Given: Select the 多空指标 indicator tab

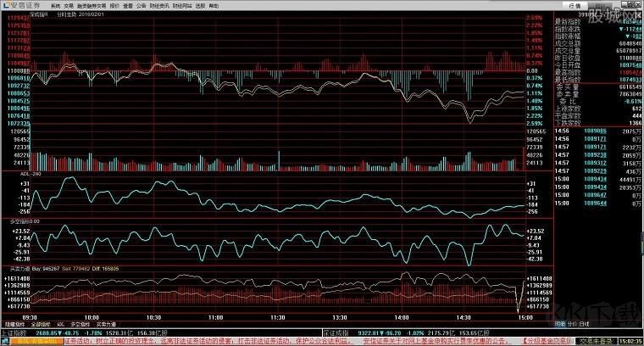Looking at the screenshot, I should [80, 323].
